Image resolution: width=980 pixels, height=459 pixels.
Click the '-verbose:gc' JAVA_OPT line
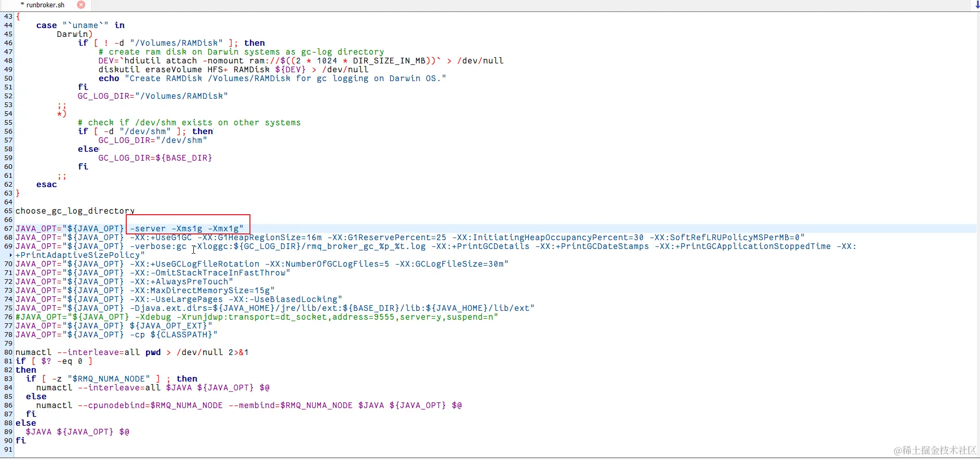pyautogui.click(x=435, y=246)
